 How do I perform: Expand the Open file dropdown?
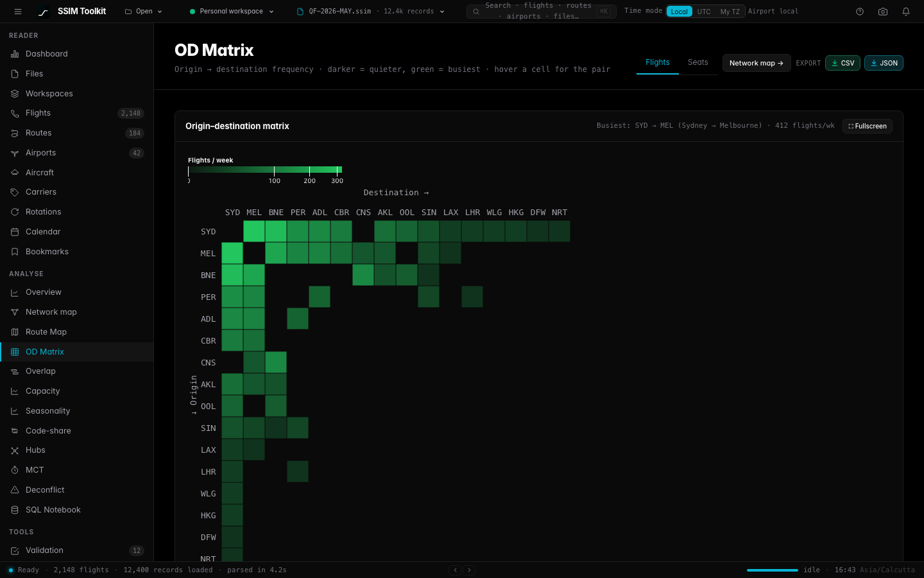click(x=144, y=12)
